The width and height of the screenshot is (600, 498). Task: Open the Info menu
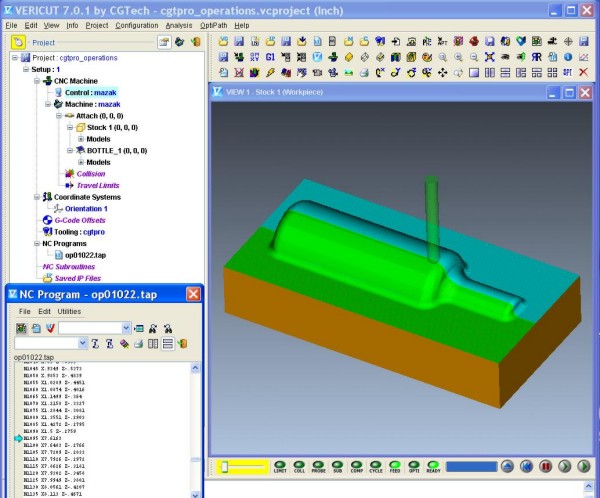tap(72, 25)
